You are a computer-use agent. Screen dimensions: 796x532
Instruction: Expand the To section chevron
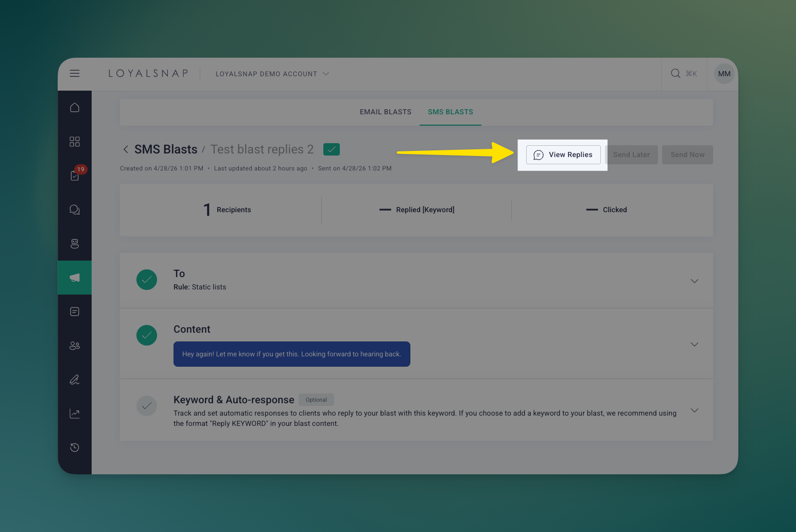coord(695,281)
